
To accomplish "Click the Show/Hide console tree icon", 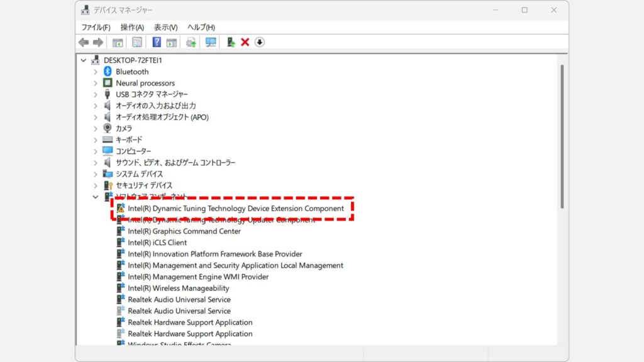I will click(x=118, y=42).
